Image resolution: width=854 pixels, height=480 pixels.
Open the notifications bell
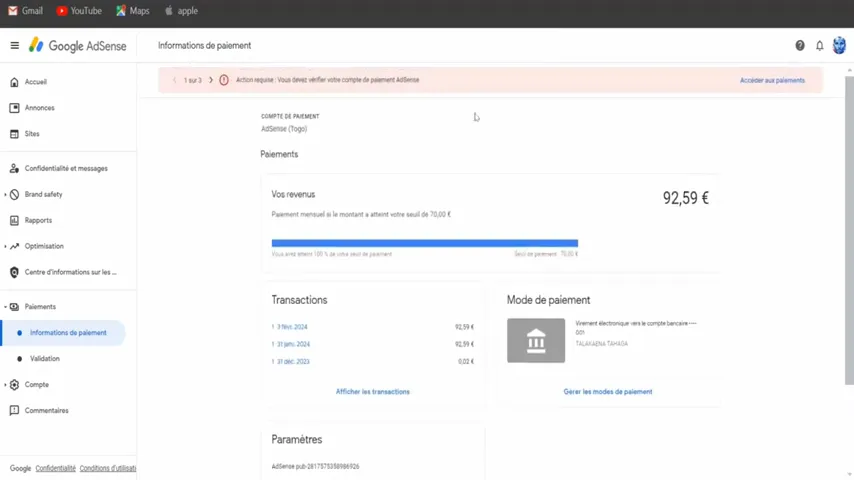pos(819,46)
